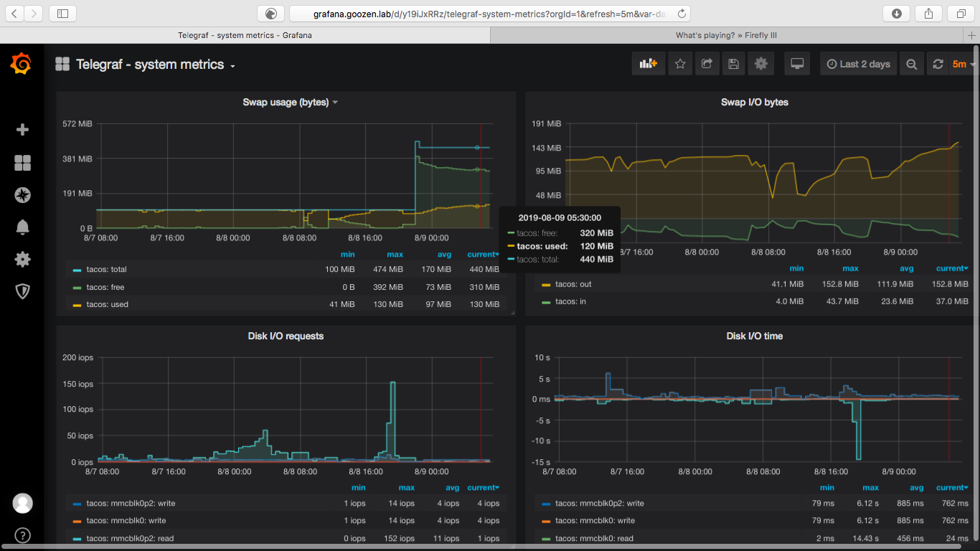
Task: Open the Swap usage (bytes) panel menu
Action: coord(290,102)
